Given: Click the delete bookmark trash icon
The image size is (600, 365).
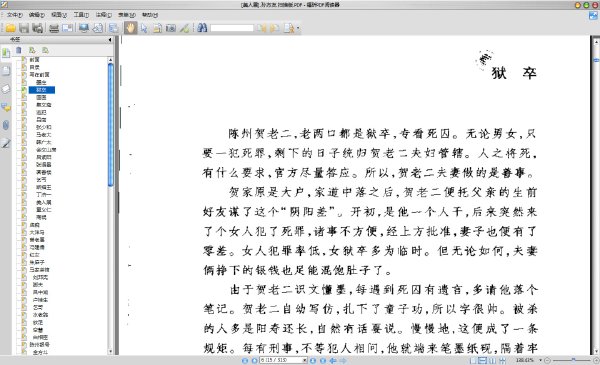Looking at the screenshot, I should coord(18,50).
